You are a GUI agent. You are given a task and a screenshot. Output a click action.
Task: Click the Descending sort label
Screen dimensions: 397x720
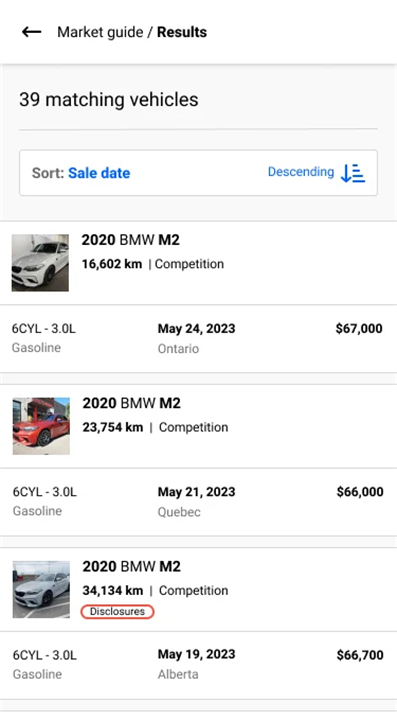(x=301, y=172)
